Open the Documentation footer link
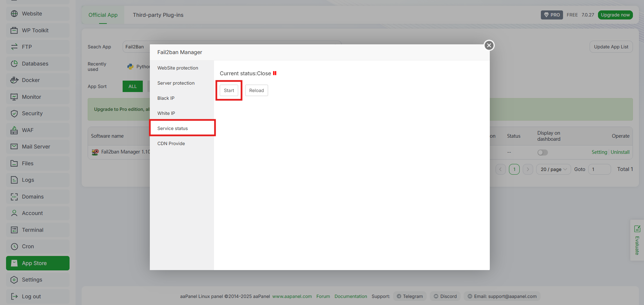Image resolution: width=644 pixels, height=305 pixels. [x=351, y=296]
